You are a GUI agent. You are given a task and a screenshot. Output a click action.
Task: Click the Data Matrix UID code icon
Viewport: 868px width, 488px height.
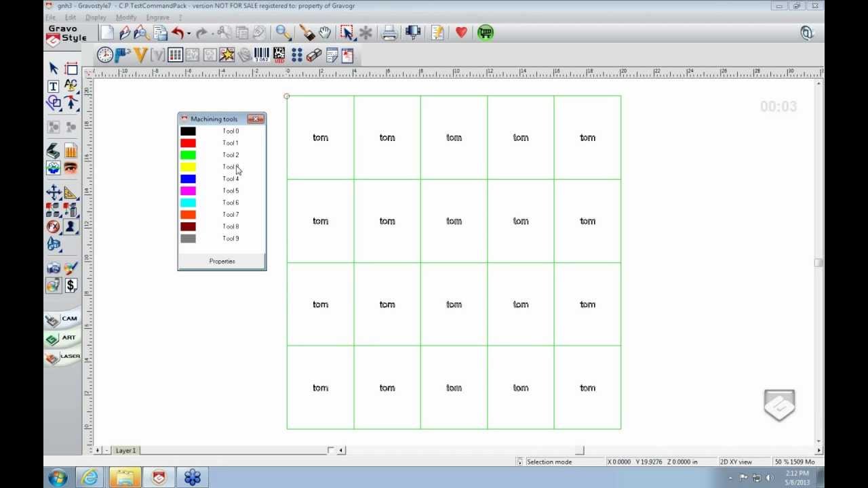(279, 55)
